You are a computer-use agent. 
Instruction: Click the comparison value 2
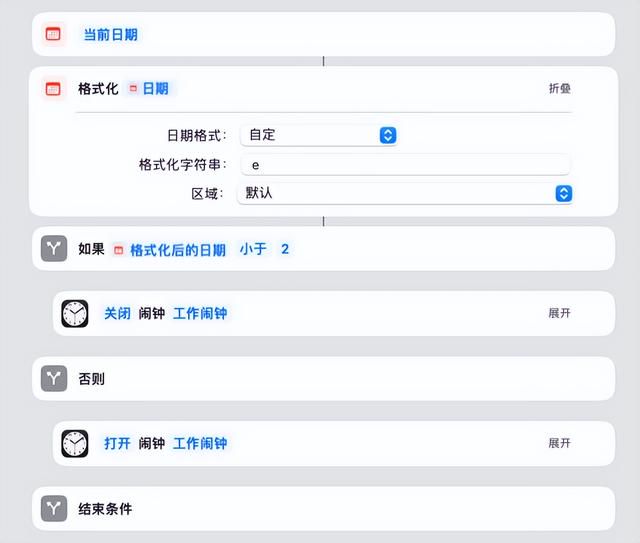[x=285, y=249]
